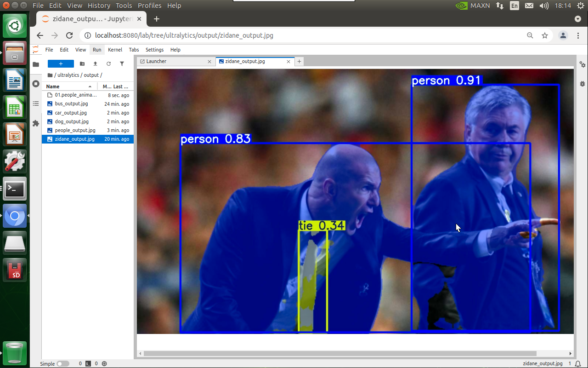Open the system volume indicator

point(544,6)
